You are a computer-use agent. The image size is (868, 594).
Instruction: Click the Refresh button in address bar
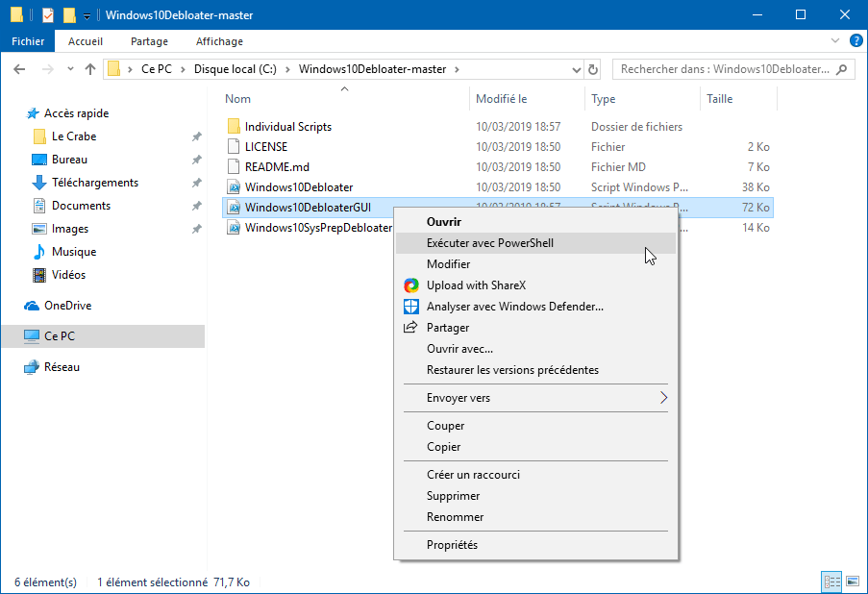pyautogui.click(x=593, y=69)
